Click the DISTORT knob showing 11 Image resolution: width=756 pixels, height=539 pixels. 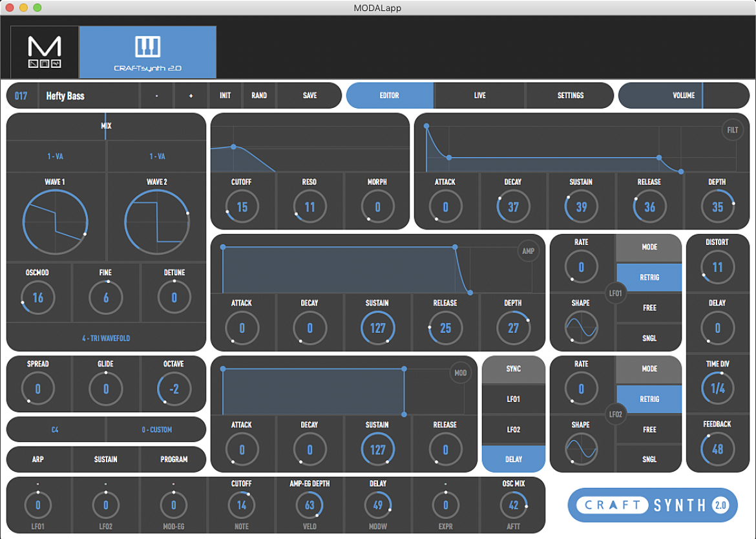coord(717,267)
